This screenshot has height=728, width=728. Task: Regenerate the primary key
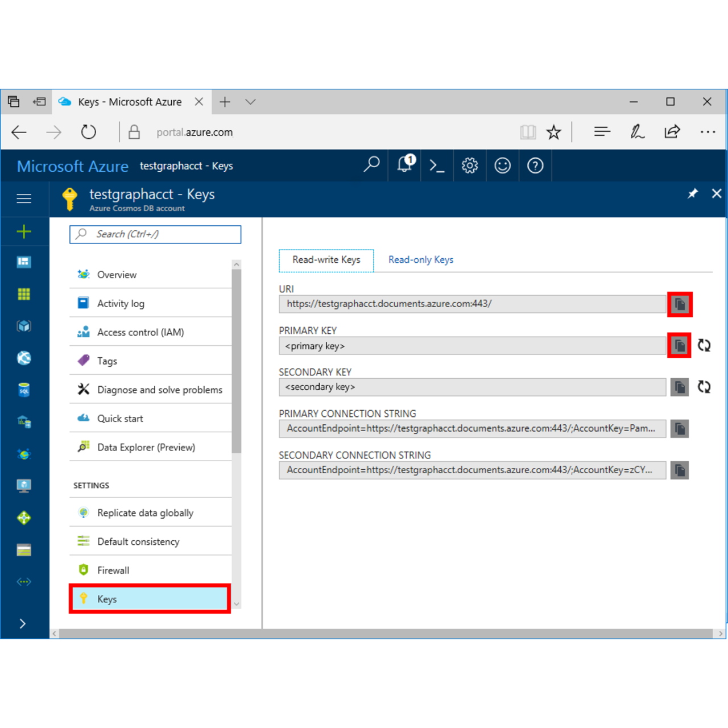704,346
